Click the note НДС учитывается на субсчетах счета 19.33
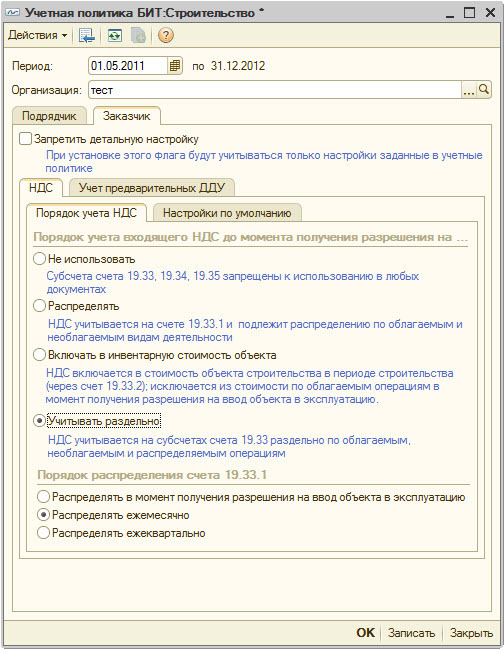Screen dimensions: 504x649 [229, 446]
